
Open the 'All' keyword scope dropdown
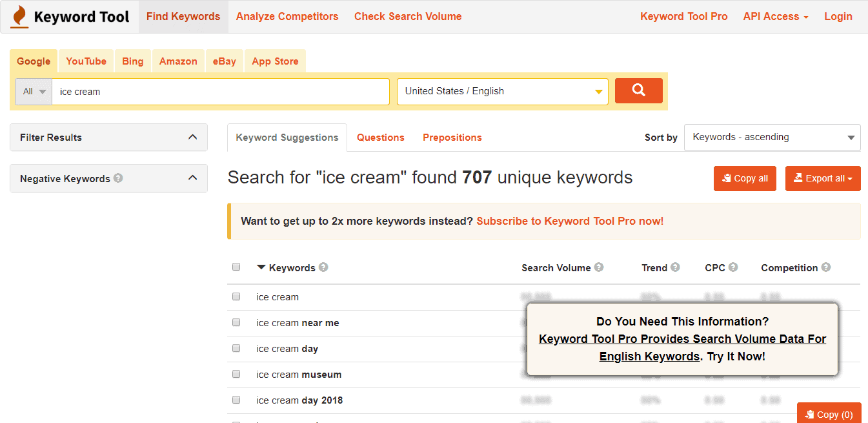(32, 91)
